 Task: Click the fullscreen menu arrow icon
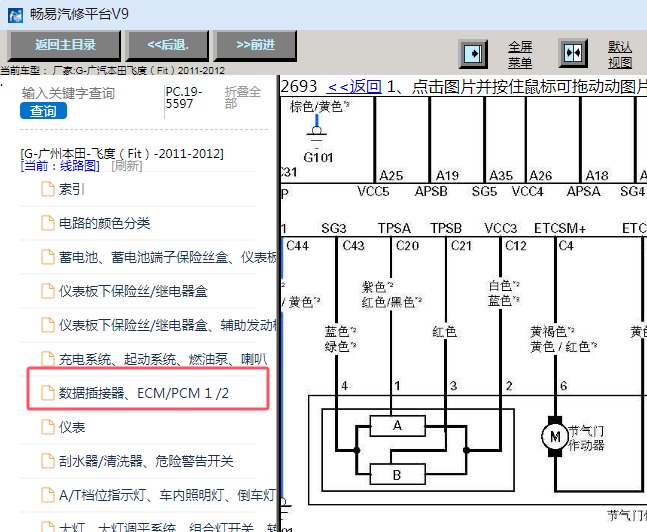473,54
